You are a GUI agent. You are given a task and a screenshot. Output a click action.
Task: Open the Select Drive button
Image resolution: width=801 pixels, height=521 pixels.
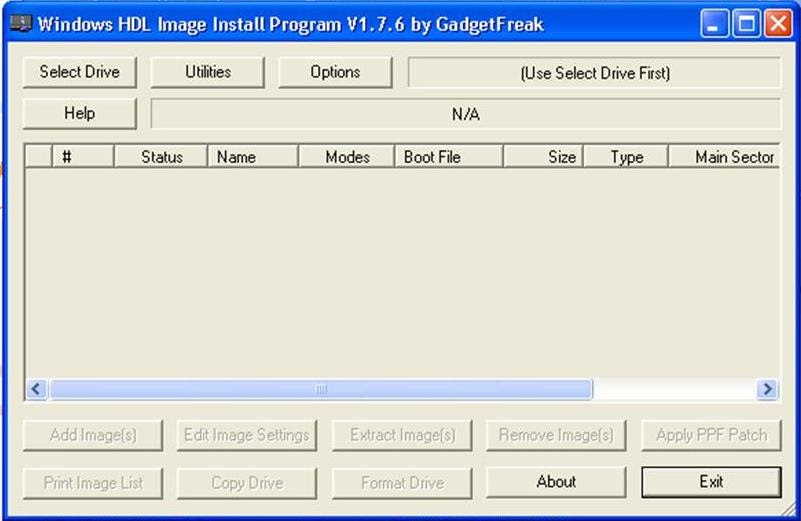tap(80, 73)
